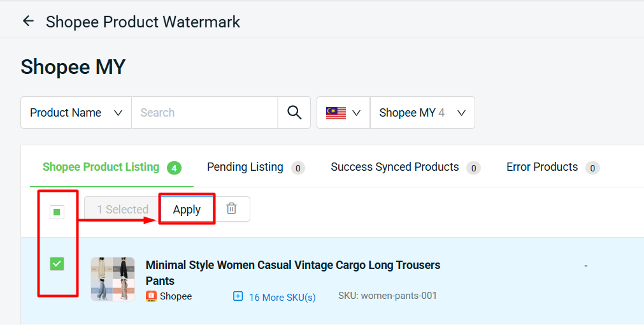The height and width of the screenshot is (325, 644).
Task: Click the SKU: women-pants-001 text
Action: tap(387, 296)
